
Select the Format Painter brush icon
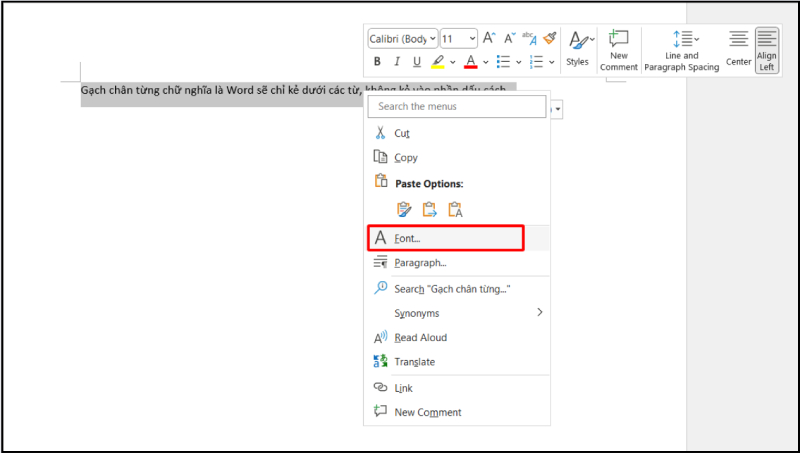(x=549, y=38)
